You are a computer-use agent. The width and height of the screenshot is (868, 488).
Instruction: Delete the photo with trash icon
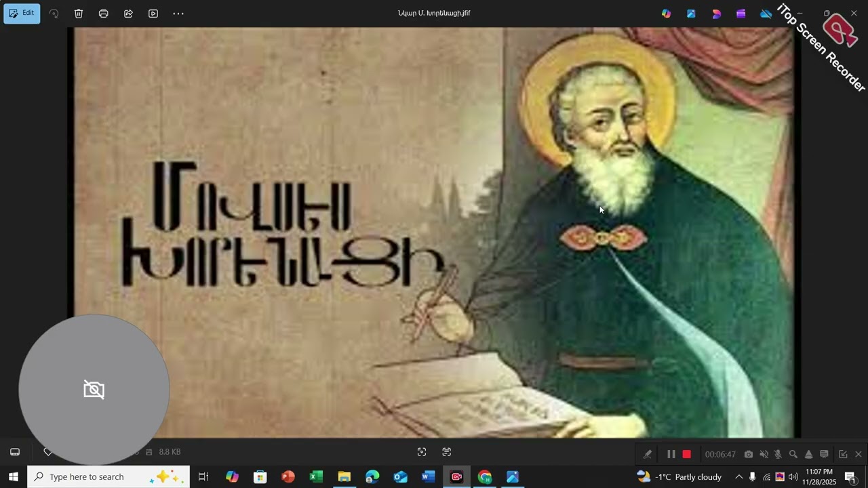tap(79, 14)
